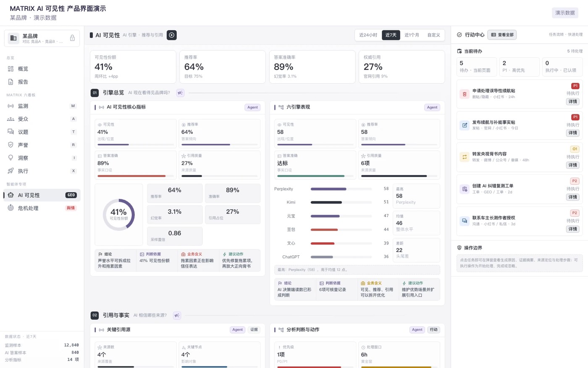This screenshot has width=588, height=368.
Task: Click the 权威引用 27% summary card
Action: pos(402,67)
